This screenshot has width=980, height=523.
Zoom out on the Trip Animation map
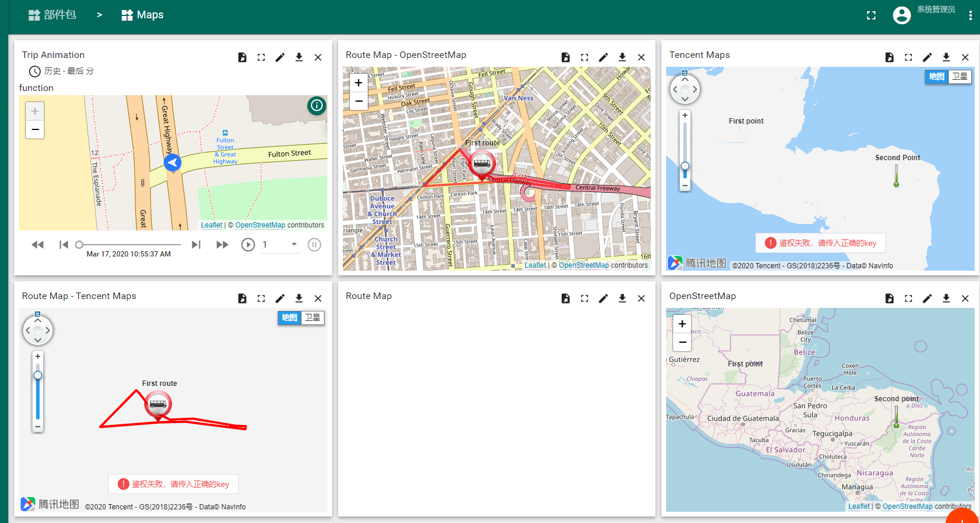coord(35,129)
